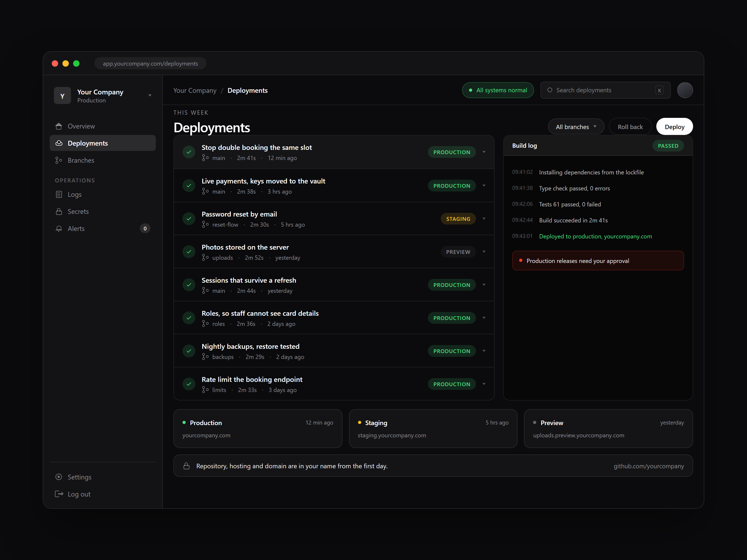Click the All systems normal status pill
This screenshot has height=560, width=747.
498,90
